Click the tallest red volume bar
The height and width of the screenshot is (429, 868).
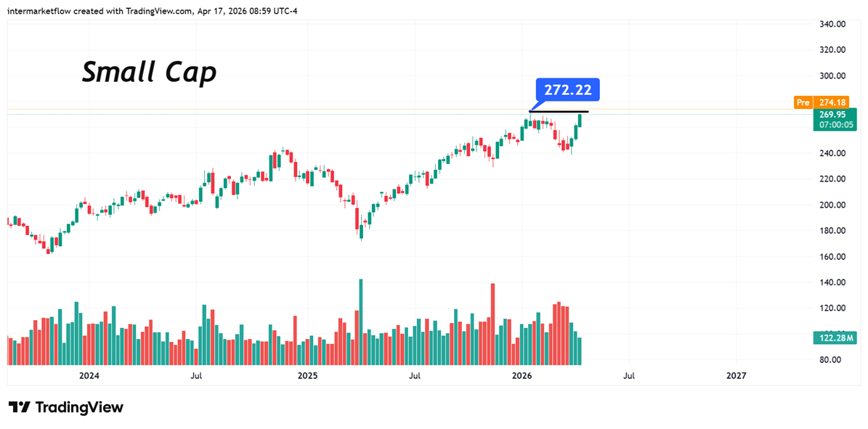492,324
